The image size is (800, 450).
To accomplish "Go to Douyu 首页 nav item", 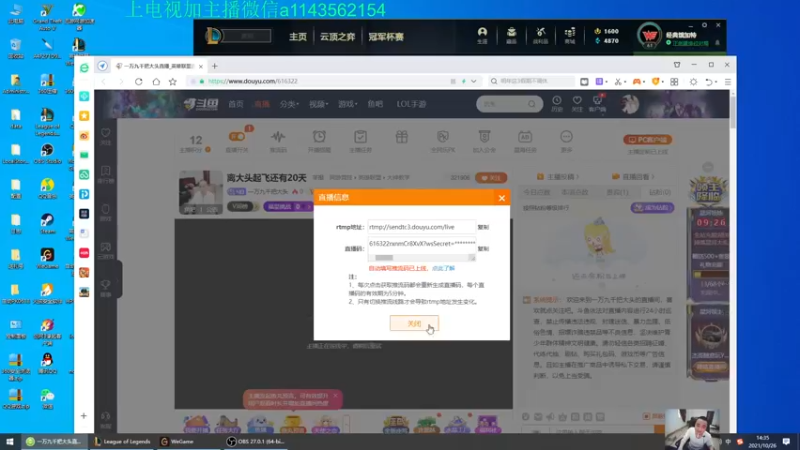I will coord(236,104).
